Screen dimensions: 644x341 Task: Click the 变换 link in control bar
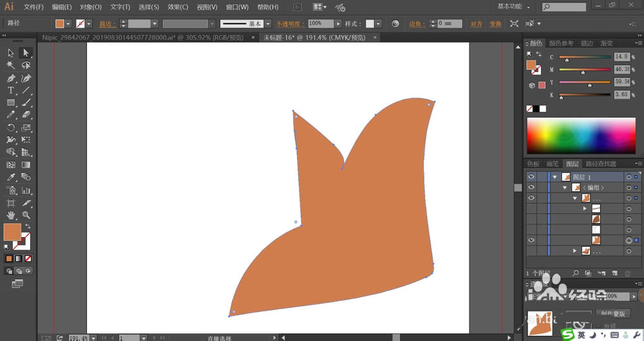495,24
